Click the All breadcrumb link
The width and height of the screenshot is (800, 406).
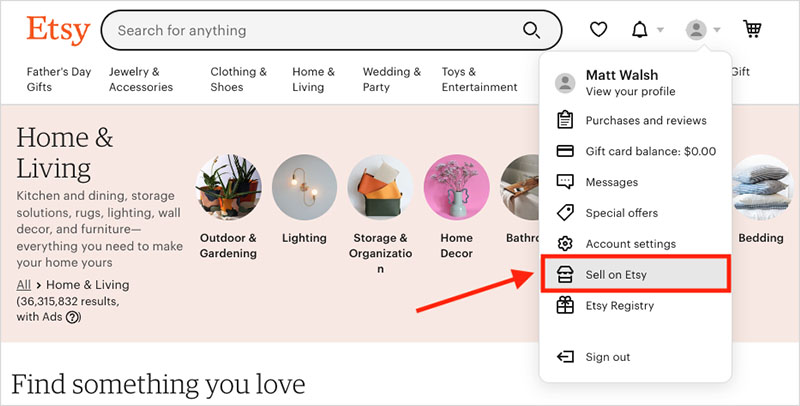coord(23,285)
